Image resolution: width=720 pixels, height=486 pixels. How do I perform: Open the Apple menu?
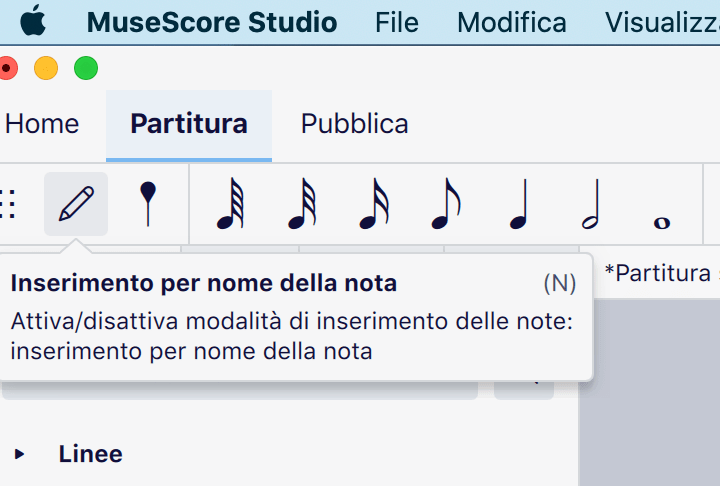pos(33,21)
